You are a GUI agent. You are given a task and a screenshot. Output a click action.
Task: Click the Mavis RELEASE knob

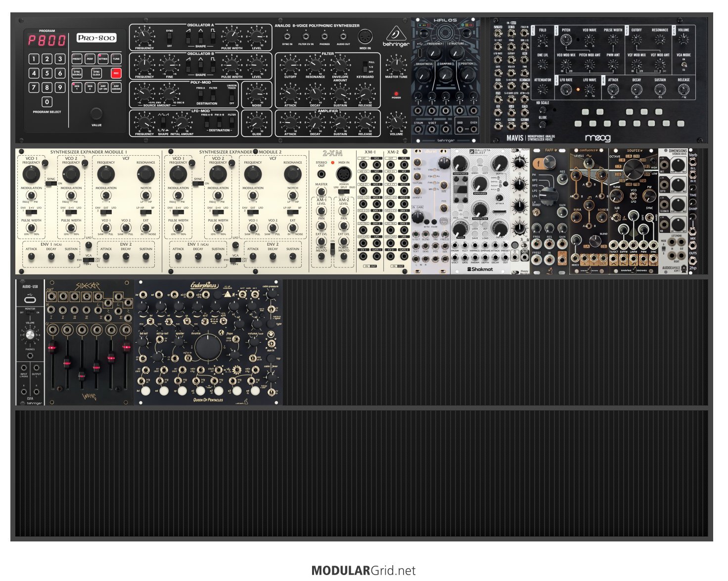click(x=683, y=89)
